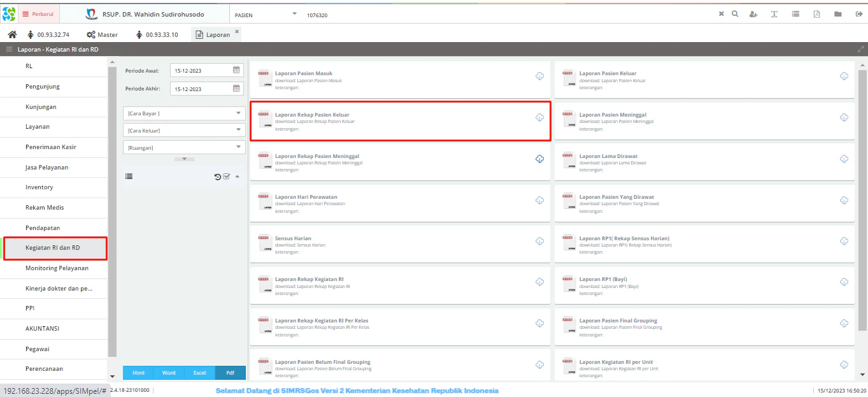Collapse the list panel with up arrow

point(238,177)
